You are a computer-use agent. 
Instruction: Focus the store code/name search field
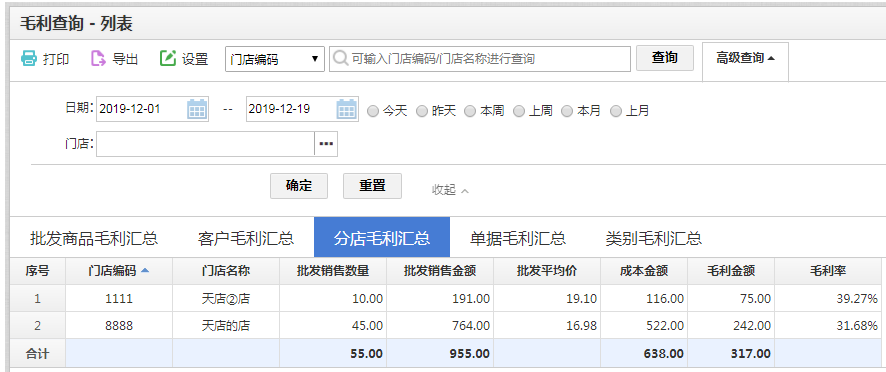click(x=480, y=59)
